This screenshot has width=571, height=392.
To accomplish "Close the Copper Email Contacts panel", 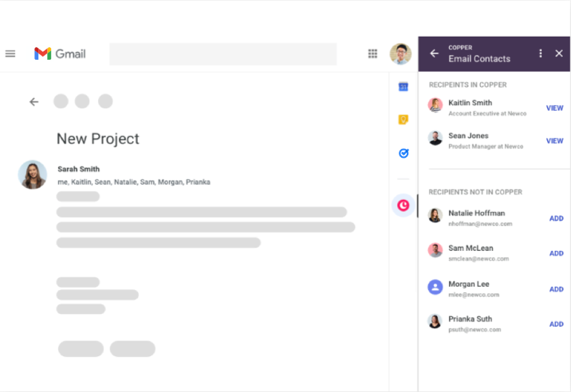I will pos(559,53).
